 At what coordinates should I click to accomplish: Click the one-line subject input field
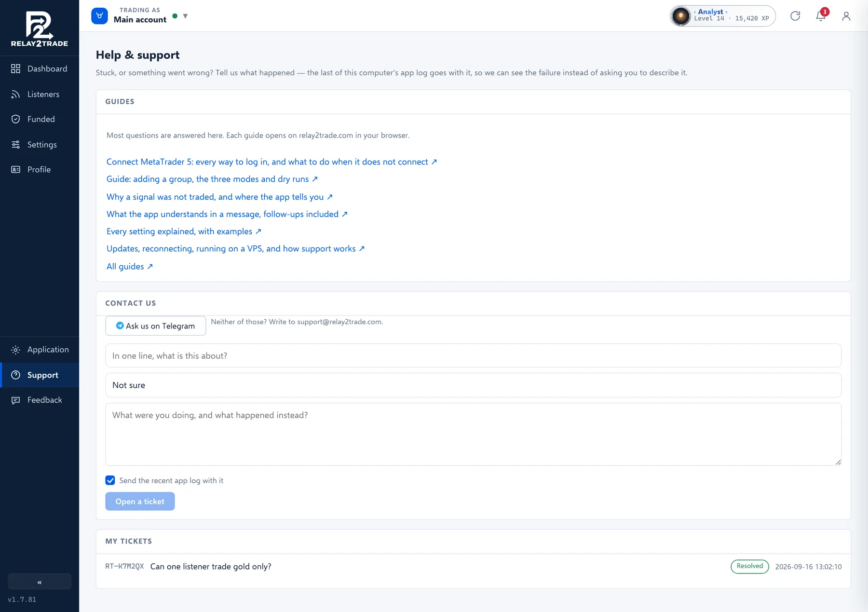[473, 355]
